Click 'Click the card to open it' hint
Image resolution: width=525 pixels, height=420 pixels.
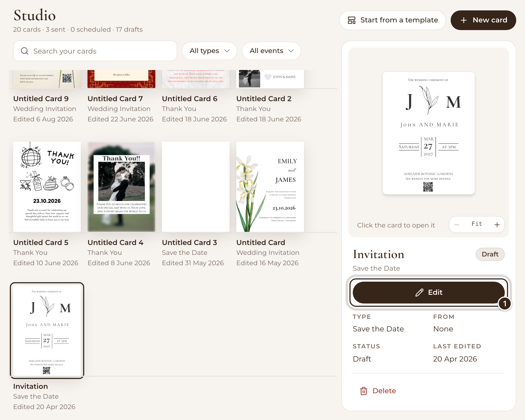point(396,225)
